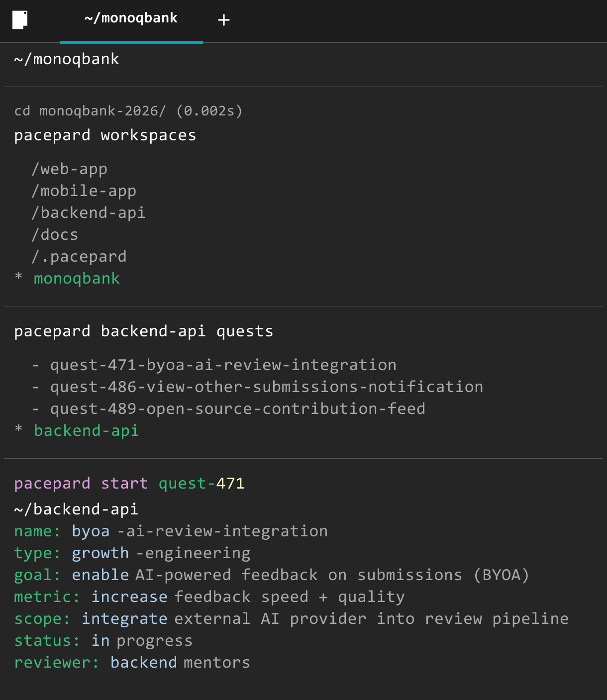The height and width of the screenshot is (700, 607).
Task: Click the pacepard workspaces command
Action: pyautogui.click(x=105, y=135)
